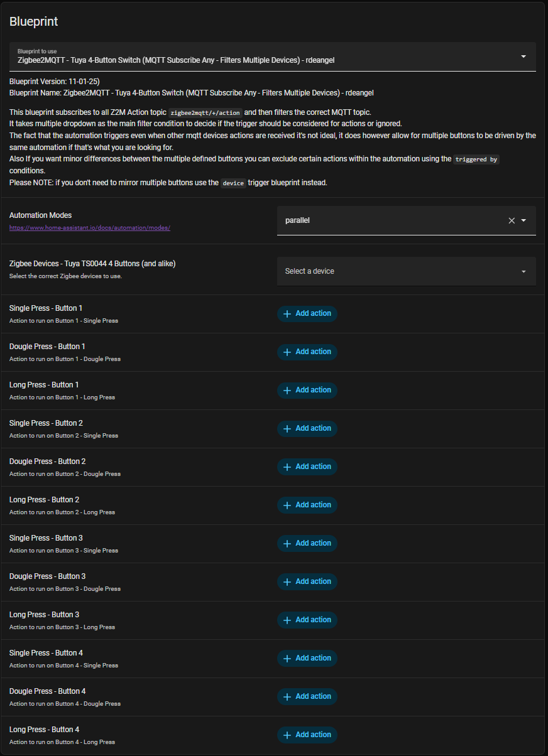The image size is (548, 756).
Task: Add action for Long Press Button 4
Action: coord(307,735)
